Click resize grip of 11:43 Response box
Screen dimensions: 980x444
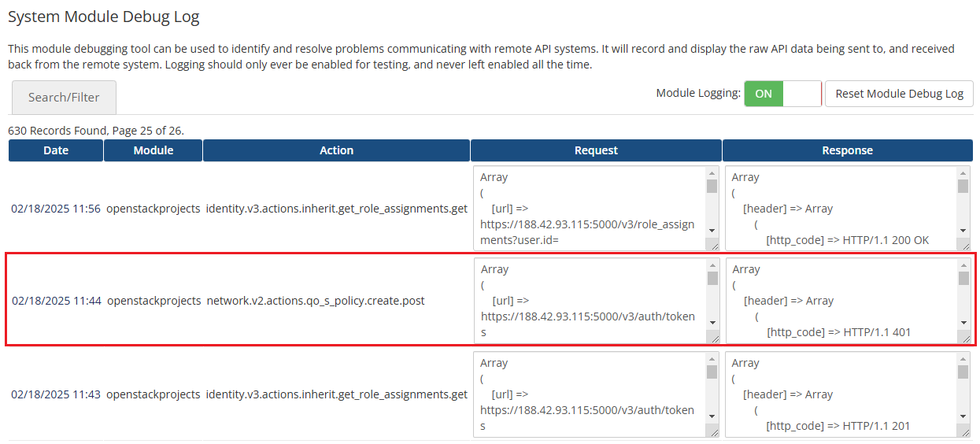(963, 431)
